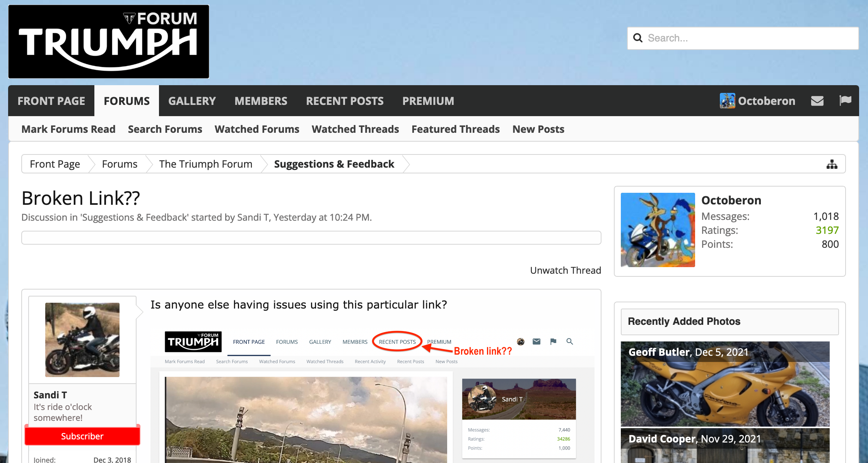Open Octoberon account menu in navbar
This screenshot has height=463, width=868.
(766, 101)
